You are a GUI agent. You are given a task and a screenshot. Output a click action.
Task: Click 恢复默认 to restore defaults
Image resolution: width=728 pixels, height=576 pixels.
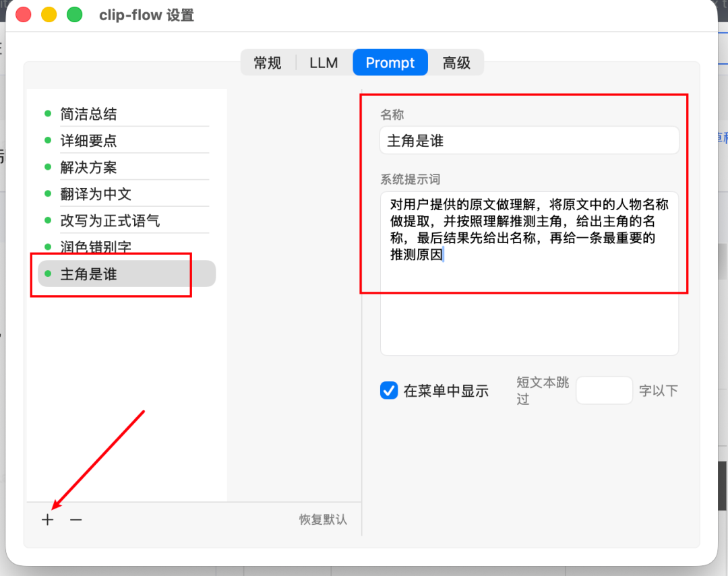323,519
